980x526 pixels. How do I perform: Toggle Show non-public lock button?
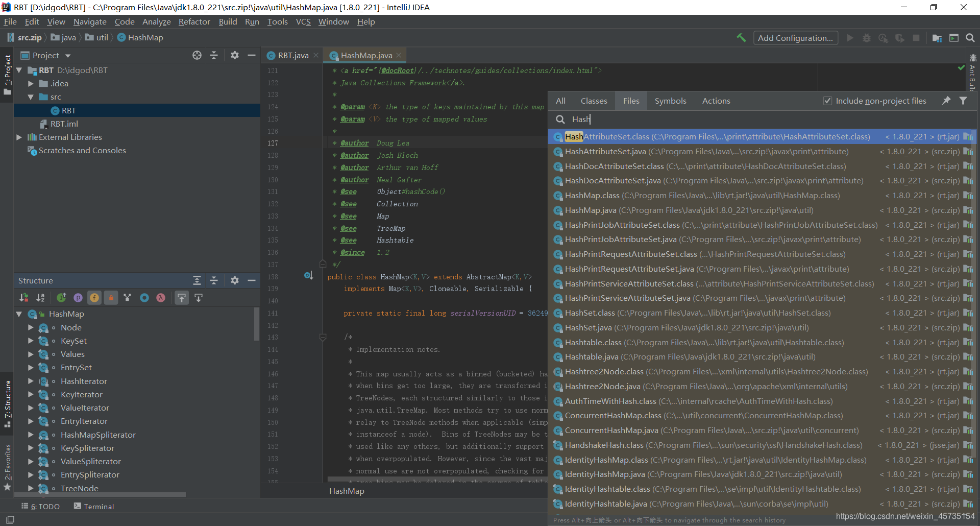[111, 298]
